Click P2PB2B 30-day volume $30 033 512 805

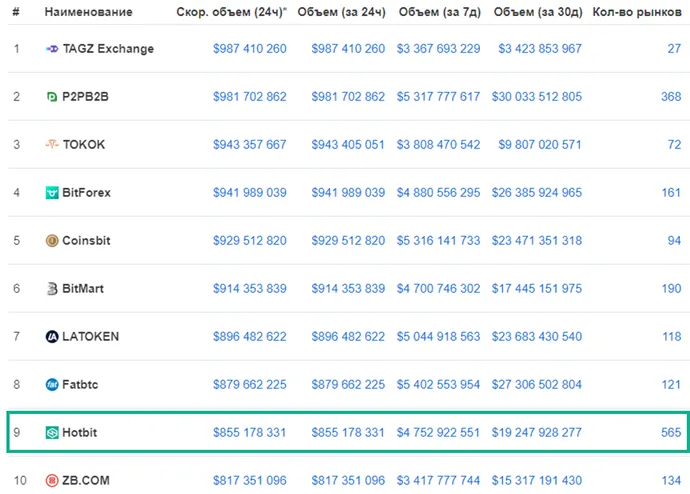[537, 97]
